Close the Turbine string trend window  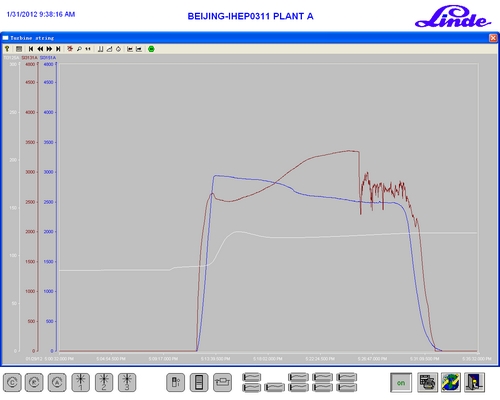click(x=493, y=38)
